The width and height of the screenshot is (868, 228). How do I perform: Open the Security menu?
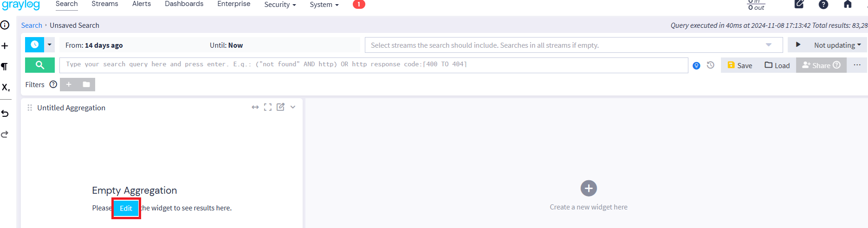pyautogui.click(x=280, y=5)
